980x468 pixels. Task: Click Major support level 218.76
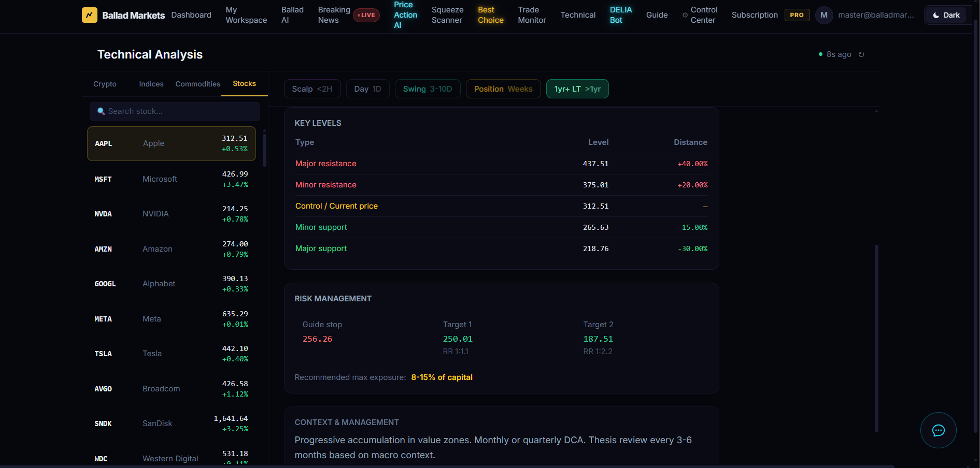coord(595,248)
